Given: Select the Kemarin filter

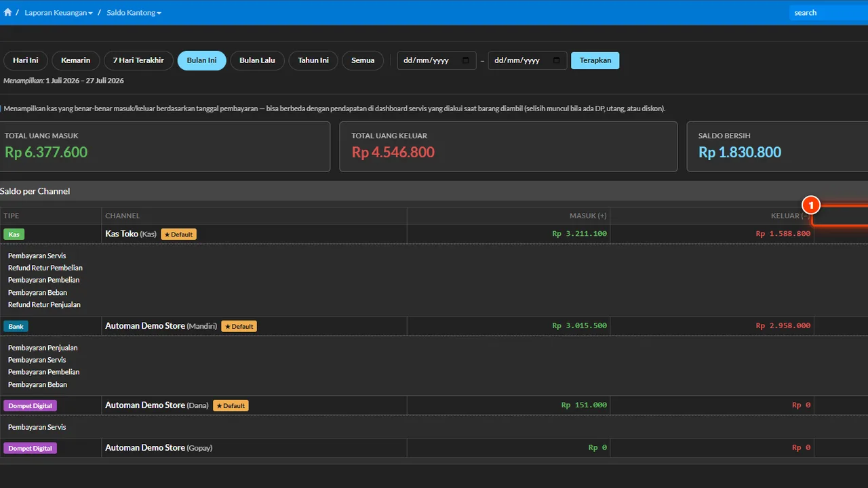Looking at the screenshot, I should 75,60.
